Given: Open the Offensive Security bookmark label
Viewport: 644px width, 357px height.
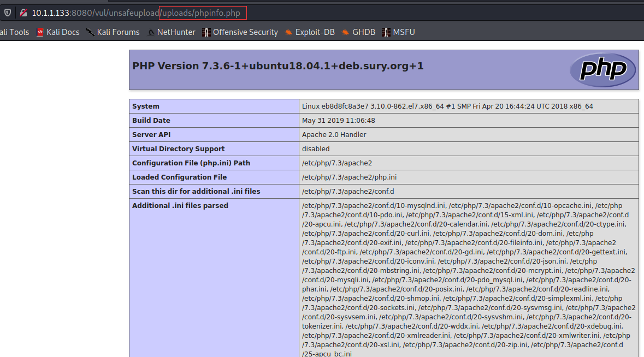Looking at the screenshot, I should coord(245,32).
